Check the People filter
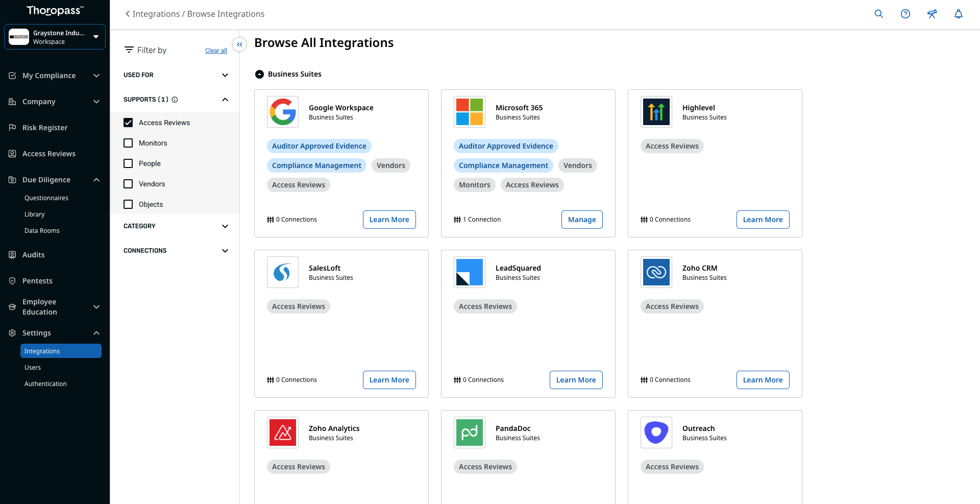The image size is (980, 504). point(128,163)
